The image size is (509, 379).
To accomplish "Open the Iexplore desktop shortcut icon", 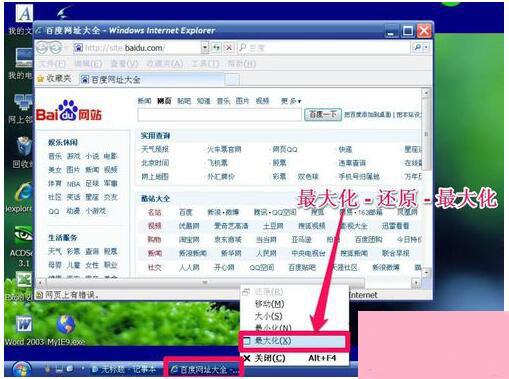I will (x=24, y=192).
